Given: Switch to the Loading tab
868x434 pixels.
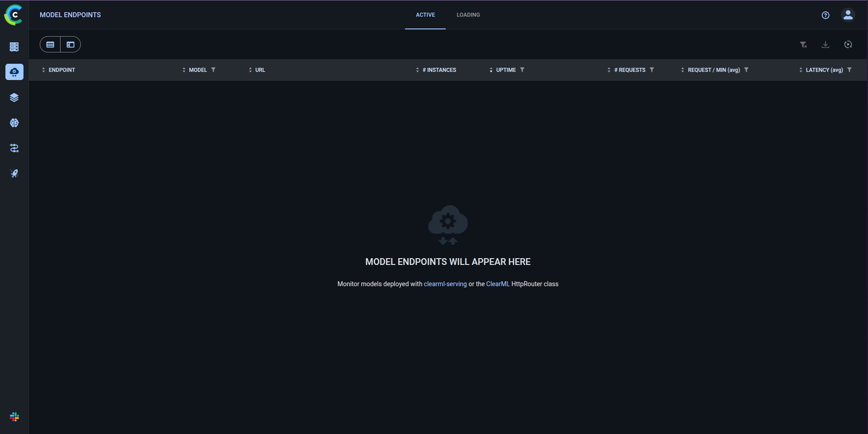Looking at the screenshot, I should (468, 15).
